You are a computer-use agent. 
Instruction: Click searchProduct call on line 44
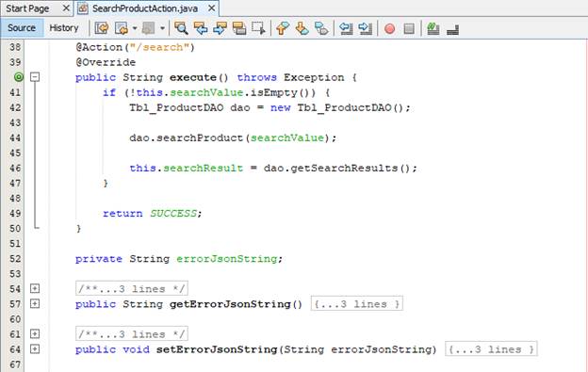pos(200,137)
